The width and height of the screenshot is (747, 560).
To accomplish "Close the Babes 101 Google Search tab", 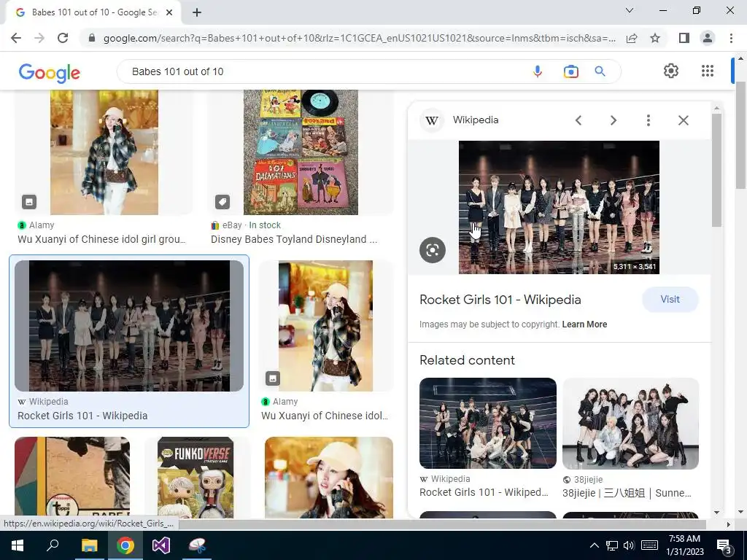I will 169,12.
